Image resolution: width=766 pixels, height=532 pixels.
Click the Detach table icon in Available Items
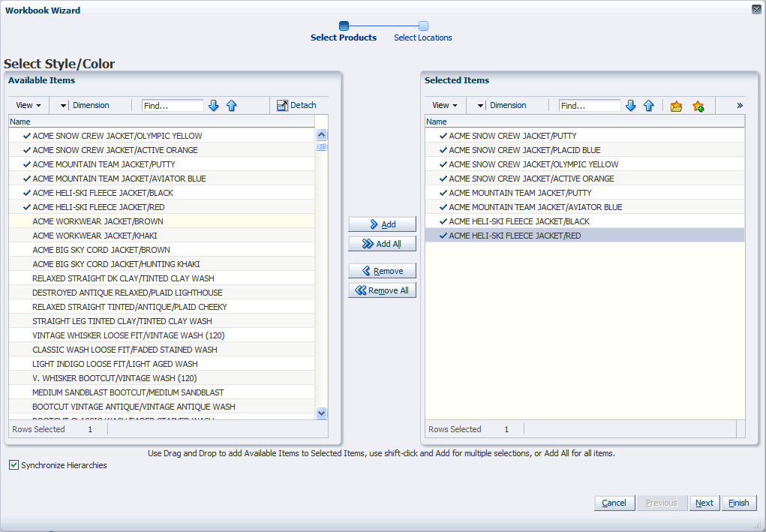click(282, 106)
